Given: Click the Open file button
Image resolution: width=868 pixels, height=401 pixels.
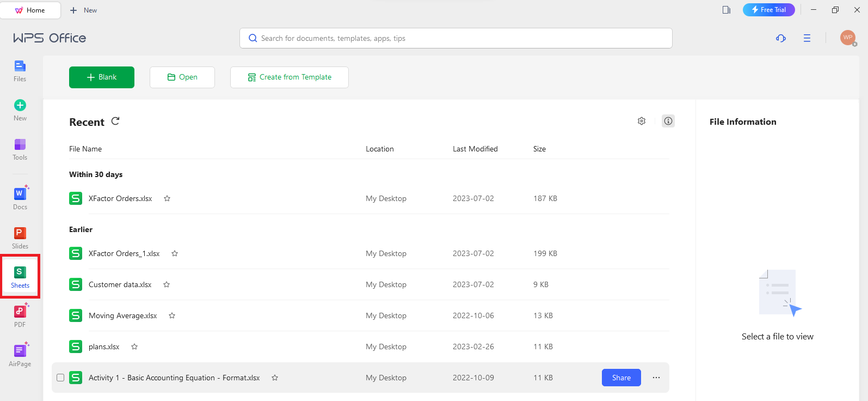Looking at the screenshot, I should [182, 77].
